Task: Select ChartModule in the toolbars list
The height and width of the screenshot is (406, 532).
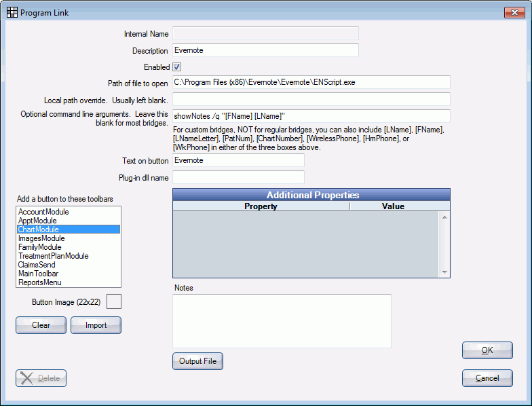Action: pyautogui.click(x=68, y=229)
